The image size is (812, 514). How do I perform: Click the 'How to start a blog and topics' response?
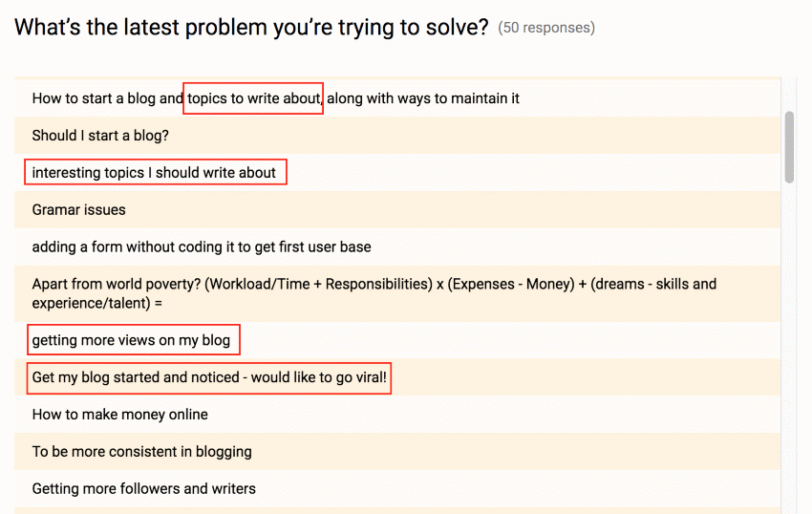[x=397, y=98]
